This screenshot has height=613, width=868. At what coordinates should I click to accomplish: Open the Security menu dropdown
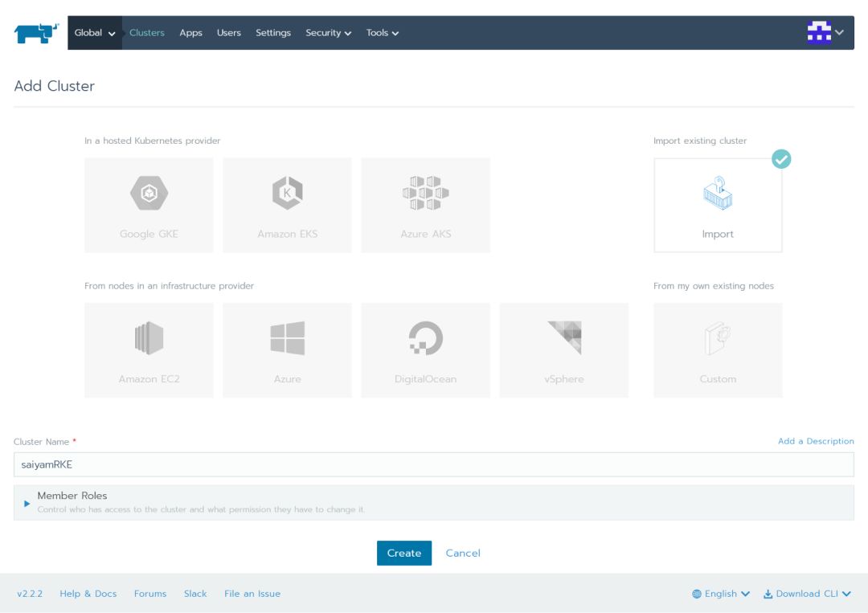point(328,33)
